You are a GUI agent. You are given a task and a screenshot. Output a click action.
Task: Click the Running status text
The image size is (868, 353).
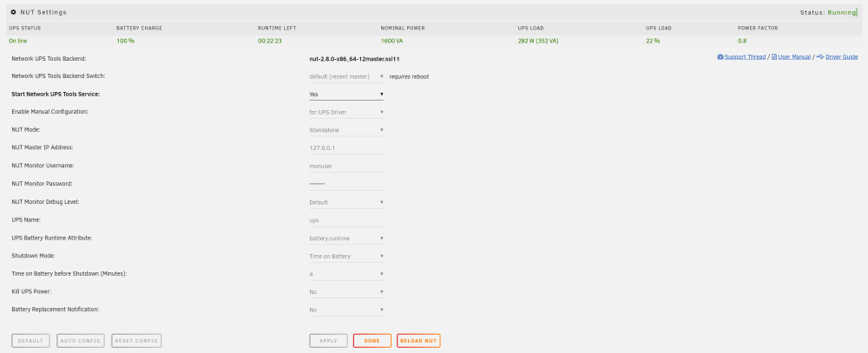pyautogui.click(x=842, y=12)
